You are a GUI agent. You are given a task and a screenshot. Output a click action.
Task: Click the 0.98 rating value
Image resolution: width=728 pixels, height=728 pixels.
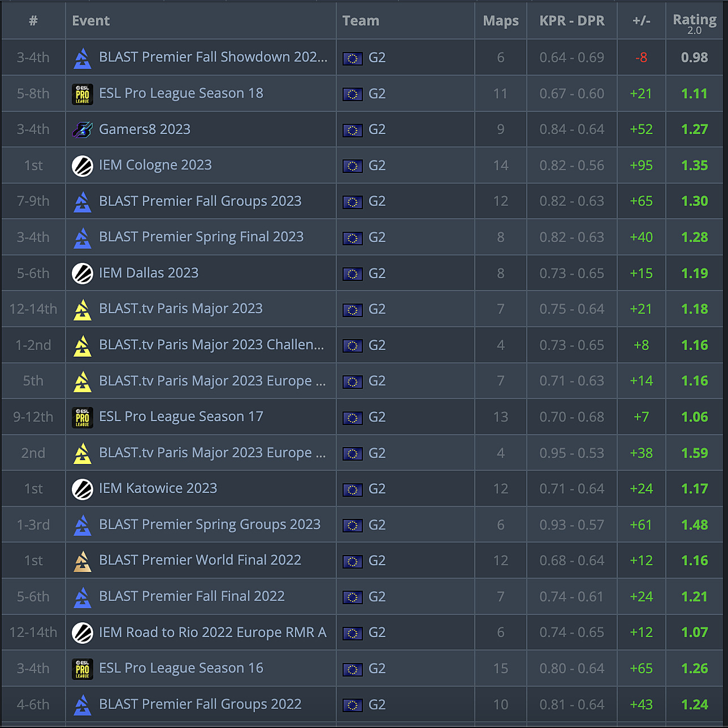click(695, 58)
